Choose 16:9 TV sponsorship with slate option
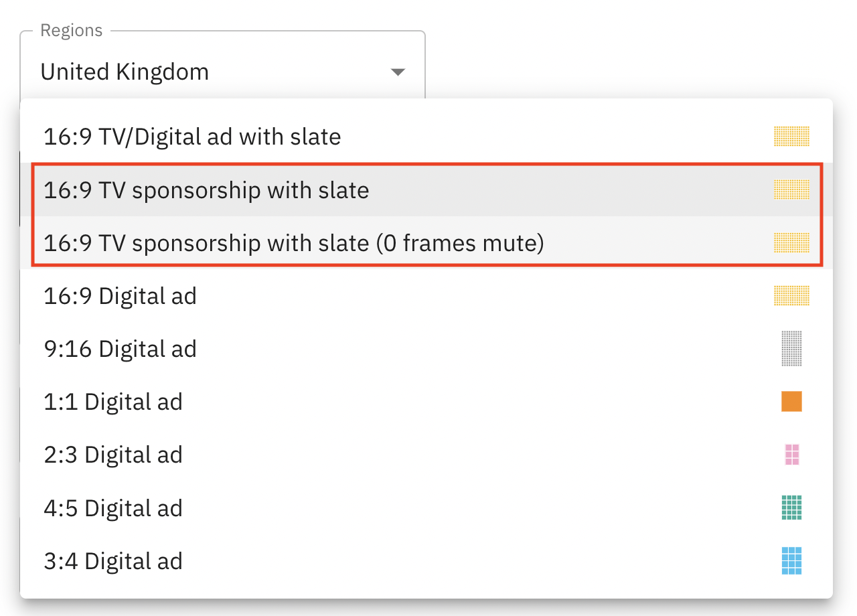 [x=206, y=190]
